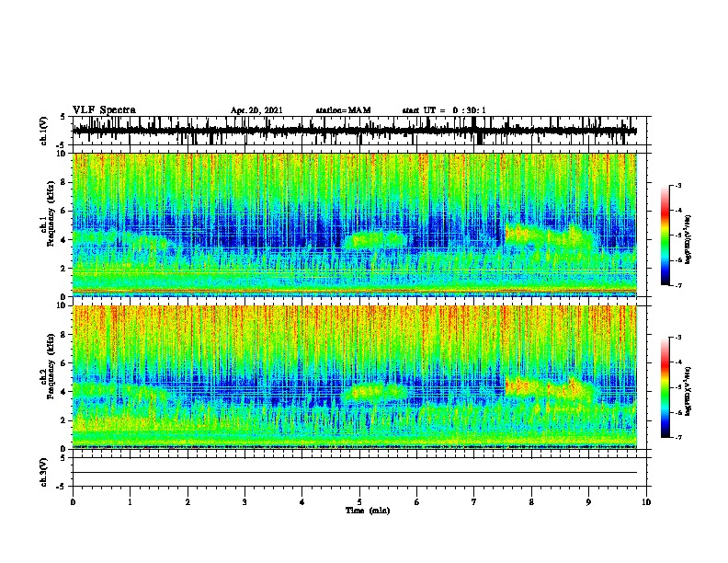Click time axis tick label "1"
The height and width of the screenshot is (563, 728).
pos(130,501)
